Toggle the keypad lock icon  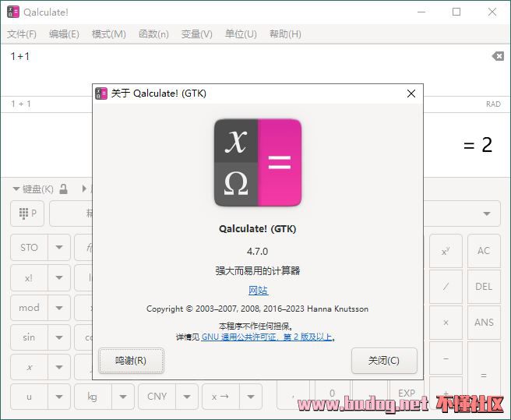(x=64, y=189)
